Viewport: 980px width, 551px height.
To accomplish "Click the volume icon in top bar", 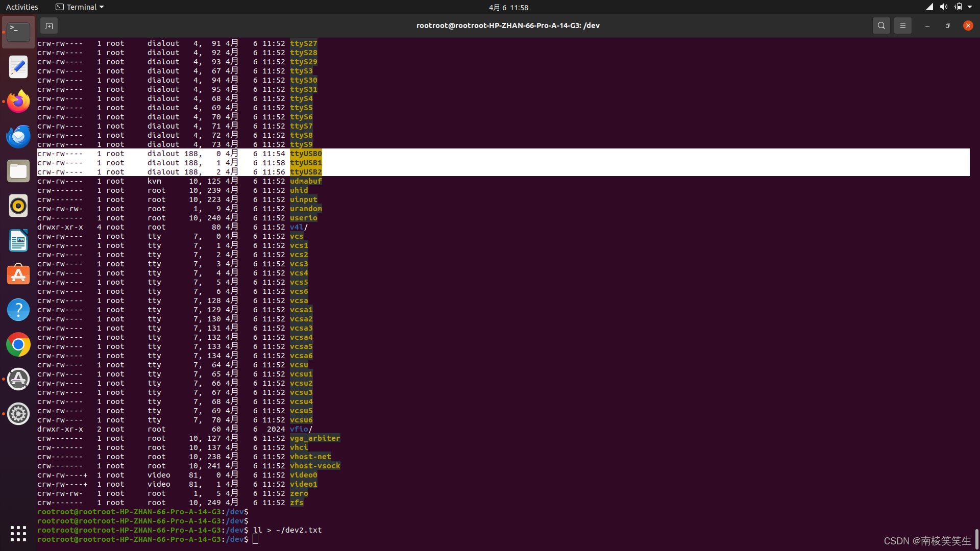I will pyautogui.click(x=943, y=7).
